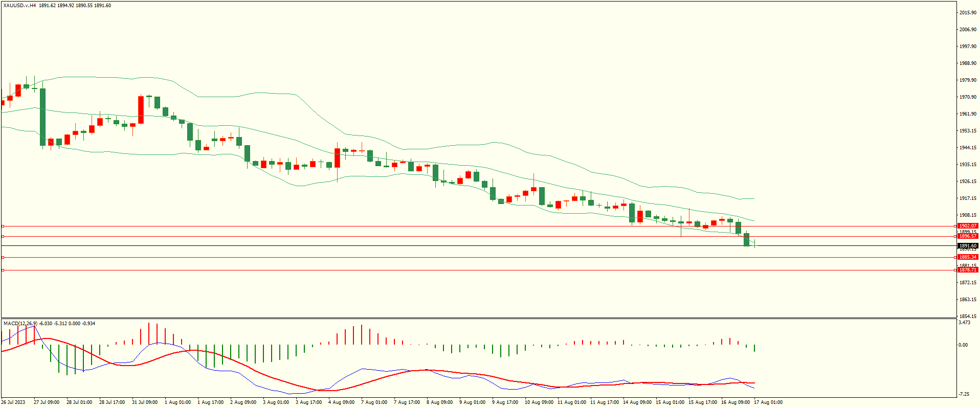Click the current price 1891.60 black label
Viewport: 980px width, 408px height.
(x=967, y=246)
